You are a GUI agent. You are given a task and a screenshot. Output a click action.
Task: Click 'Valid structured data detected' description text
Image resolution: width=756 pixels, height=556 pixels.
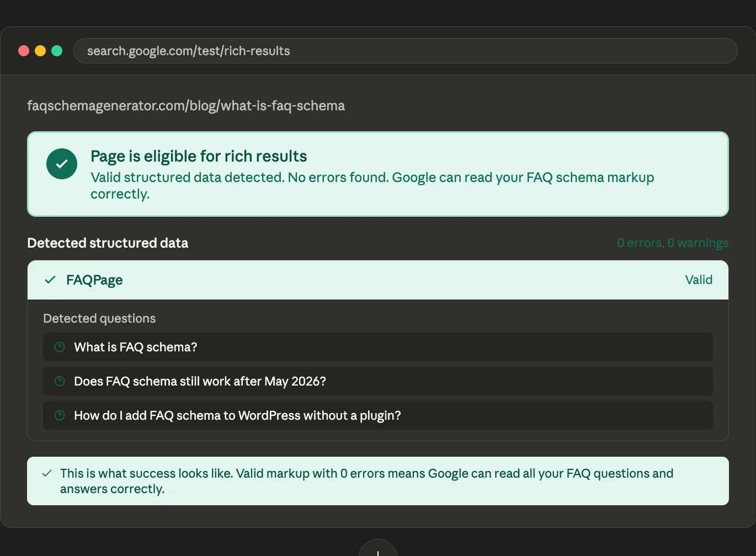pos(372,185)
